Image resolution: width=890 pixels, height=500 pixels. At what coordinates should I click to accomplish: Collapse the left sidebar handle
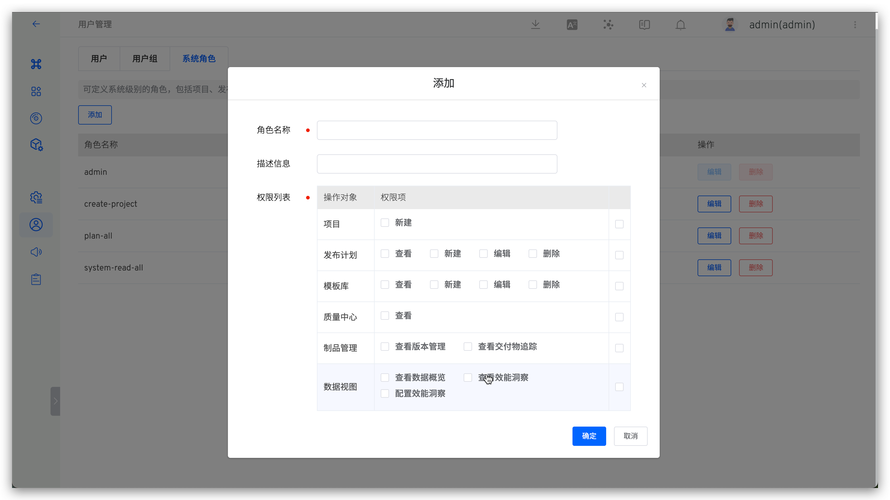[55, 401]
